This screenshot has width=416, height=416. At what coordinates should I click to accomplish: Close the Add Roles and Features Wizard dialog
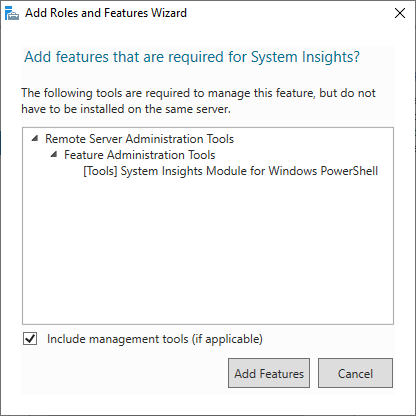click(400, 13)
